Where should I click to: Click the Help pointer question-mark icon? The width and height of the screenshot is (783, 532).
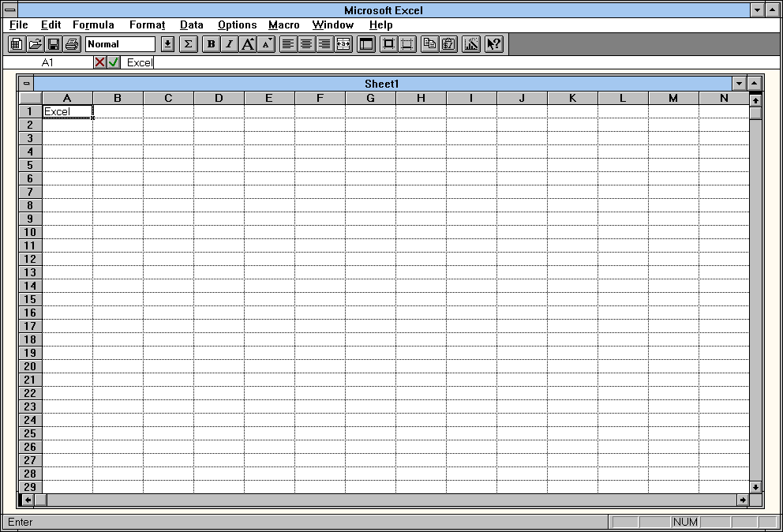point(494,44)
